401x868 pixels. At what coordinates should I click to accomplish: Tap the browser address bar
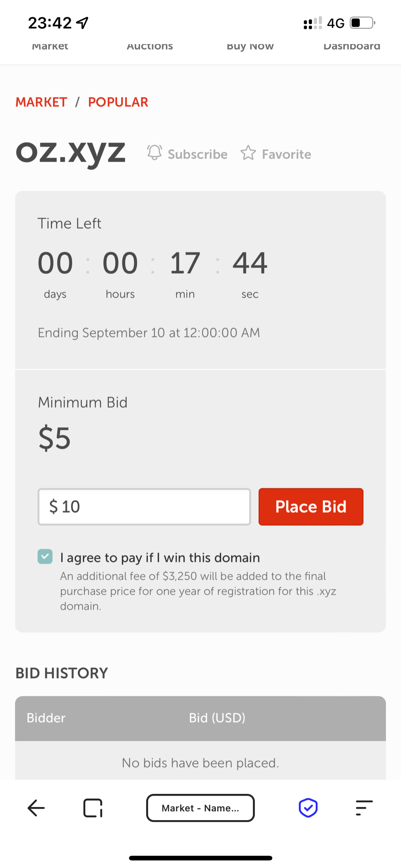(x=200, y=808)
